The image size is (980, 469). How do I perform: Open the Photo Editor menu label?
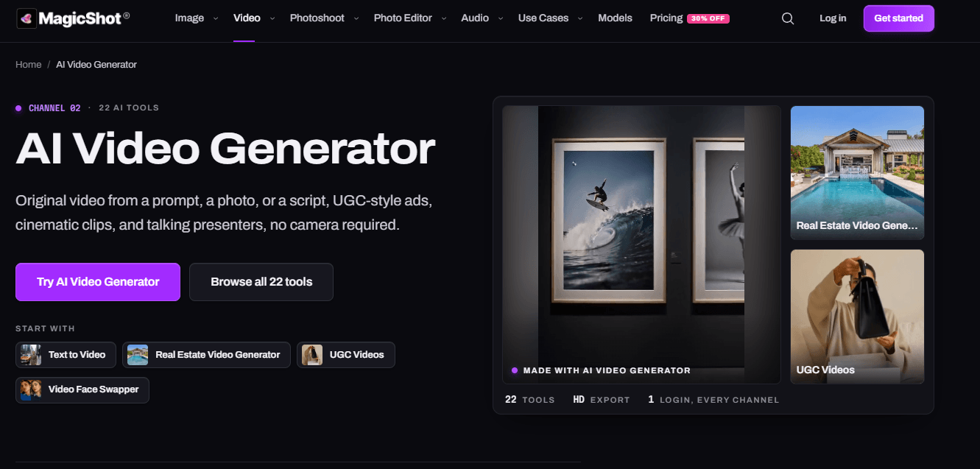403,18
